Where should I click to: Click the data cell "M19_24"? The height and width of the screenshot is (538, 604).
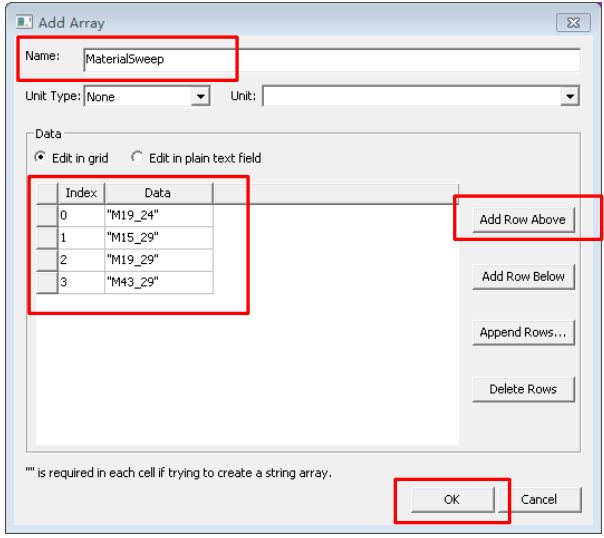[x=159, y=215]
